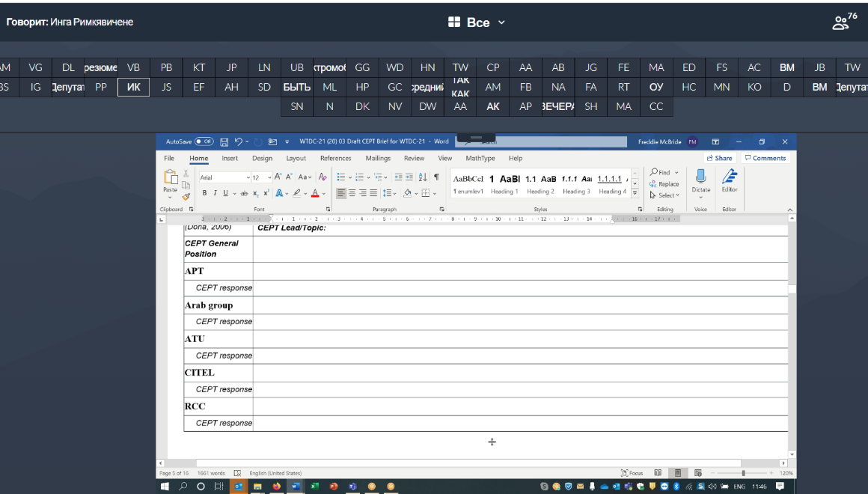Sort text with the A-Z icon
Image resolution: width=868 pixels, height=494 pixels.
[423, 177]
